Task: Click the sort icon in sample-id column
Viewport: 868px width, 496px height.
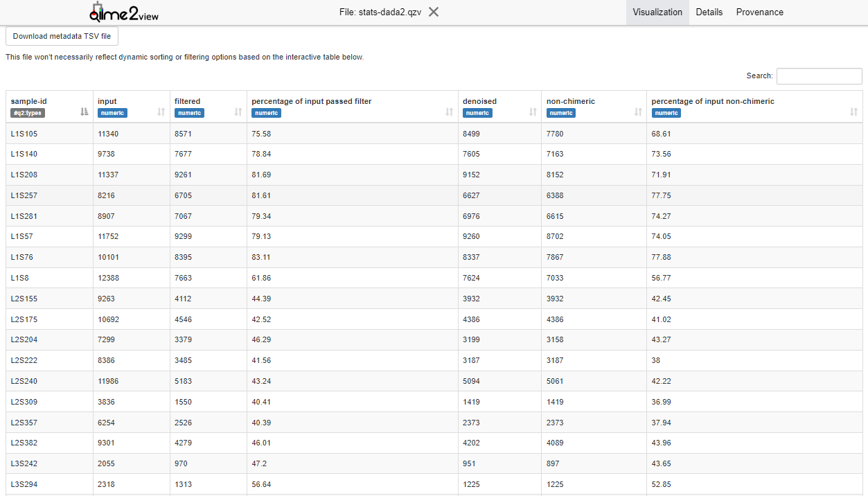Action: pos(85,112)
